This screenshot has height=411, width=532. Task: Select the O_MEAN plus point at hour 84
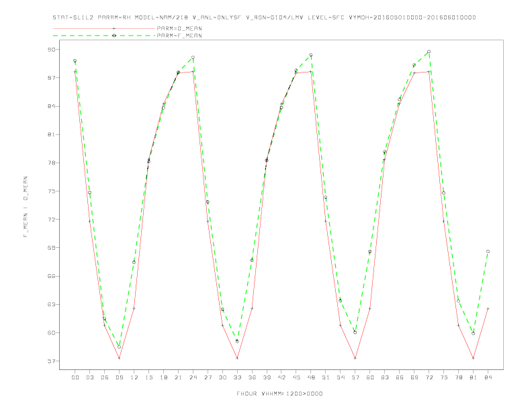pos(488,309)
